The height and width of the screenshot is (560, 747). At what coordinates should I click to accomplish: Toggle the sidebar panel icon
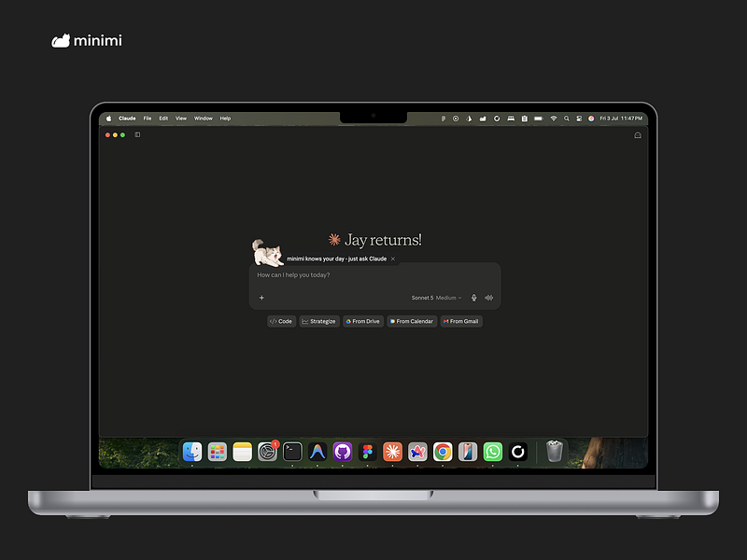coord(137,134)
